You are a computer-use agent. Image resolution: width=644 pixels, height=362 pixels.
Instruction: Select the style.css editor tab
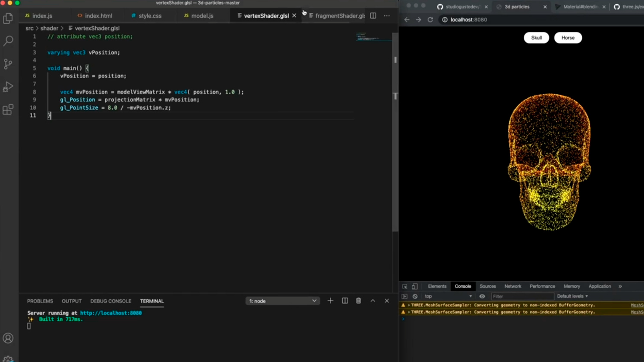click(x=149, y=15)
